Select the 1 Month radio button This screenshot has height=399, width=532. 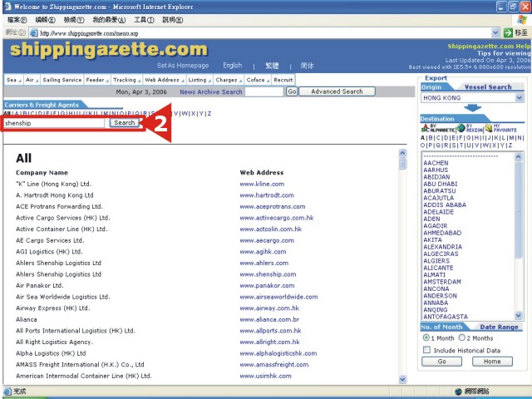426,337
